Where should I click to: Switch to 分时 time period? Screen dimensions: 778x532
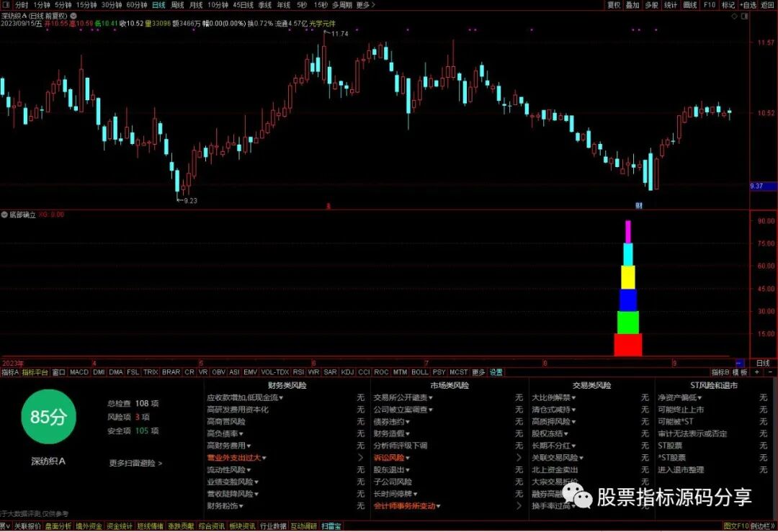tap(22, 4)
